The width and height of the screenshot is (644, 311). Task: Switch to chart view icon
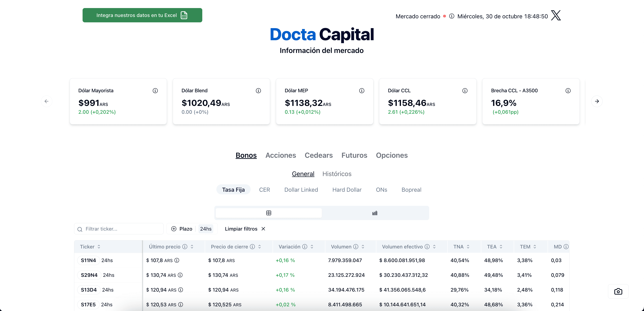[375, 213]
